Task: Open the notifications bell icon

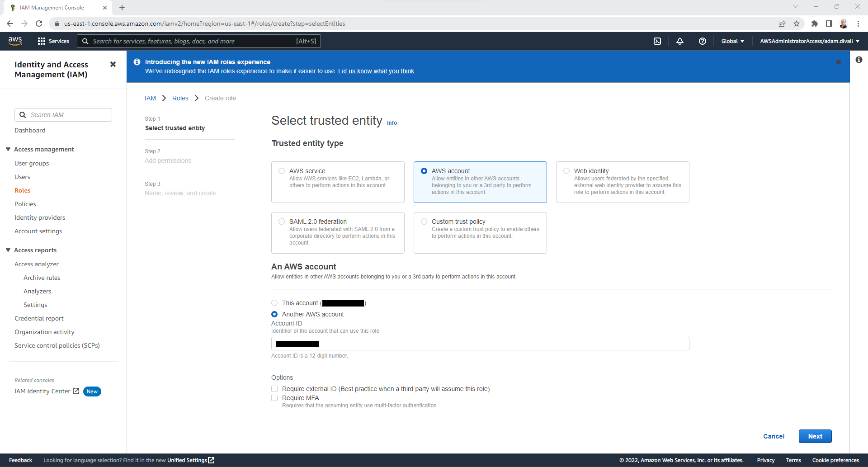Action: [x=680, y=41]
